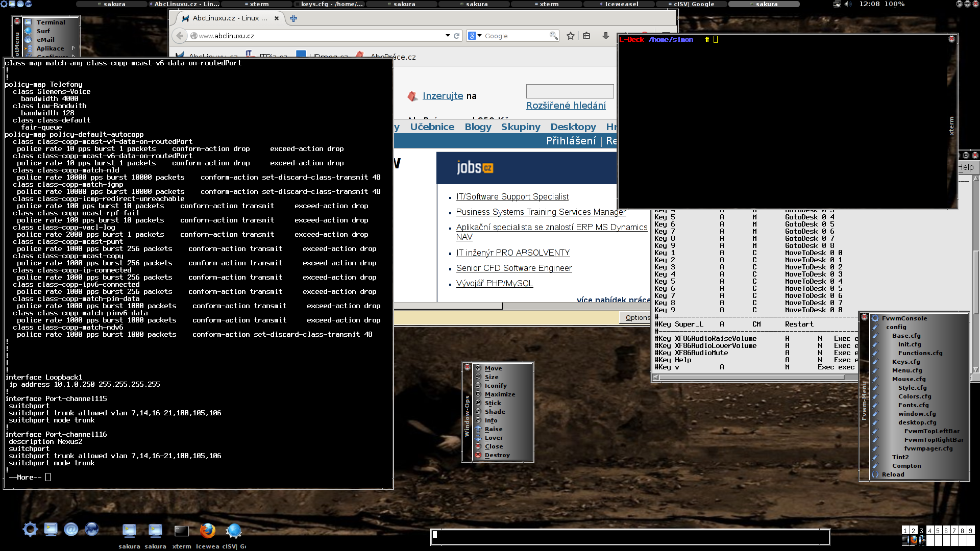Viewport: 980px width, 551px height.
Task: Close the E-Deck xterm window
Action: pos(951,39)
